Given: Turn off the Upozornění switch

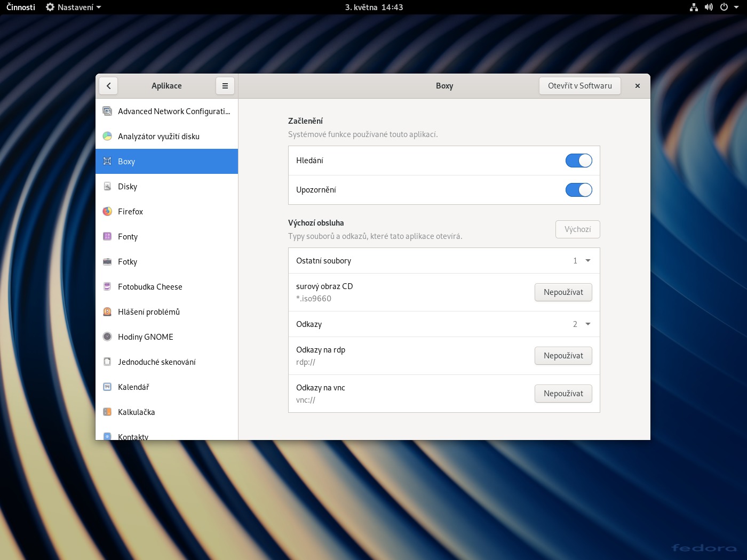Looking at the screenshot, I should [578, 190].
